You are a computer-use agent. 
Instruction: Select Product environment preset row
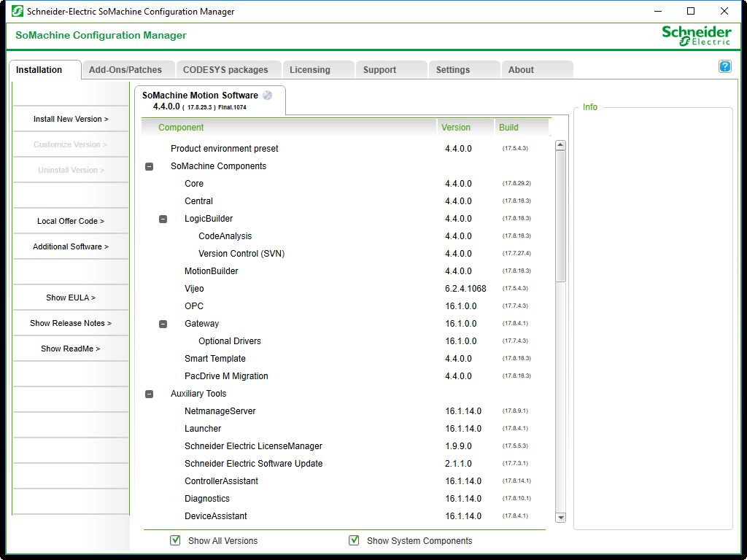(x=347, y=149)
